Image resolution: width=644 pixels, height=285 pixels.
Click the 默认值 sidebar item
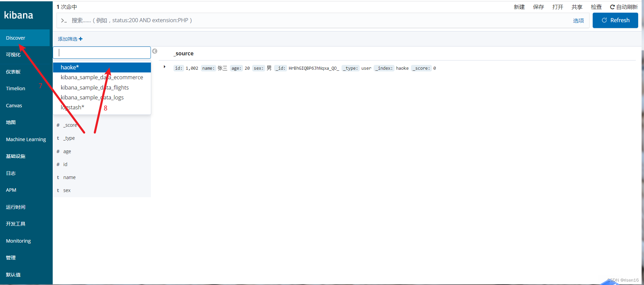[x=13, y=275]
